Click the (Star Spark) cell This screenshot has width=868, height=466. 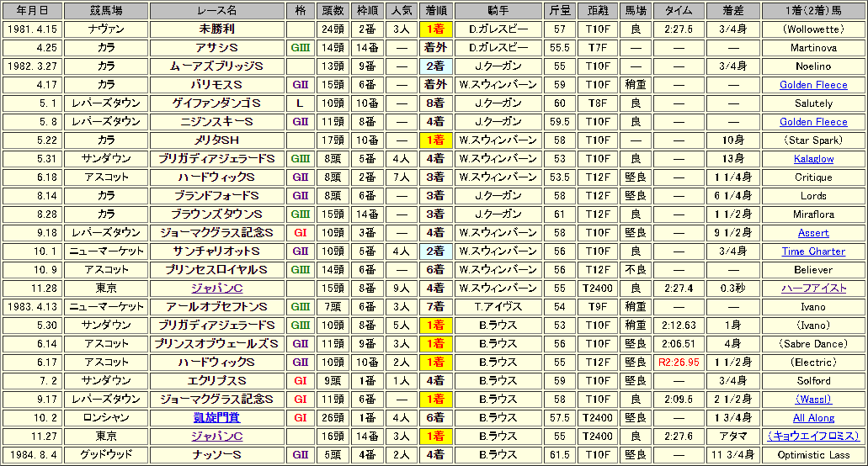813,140
